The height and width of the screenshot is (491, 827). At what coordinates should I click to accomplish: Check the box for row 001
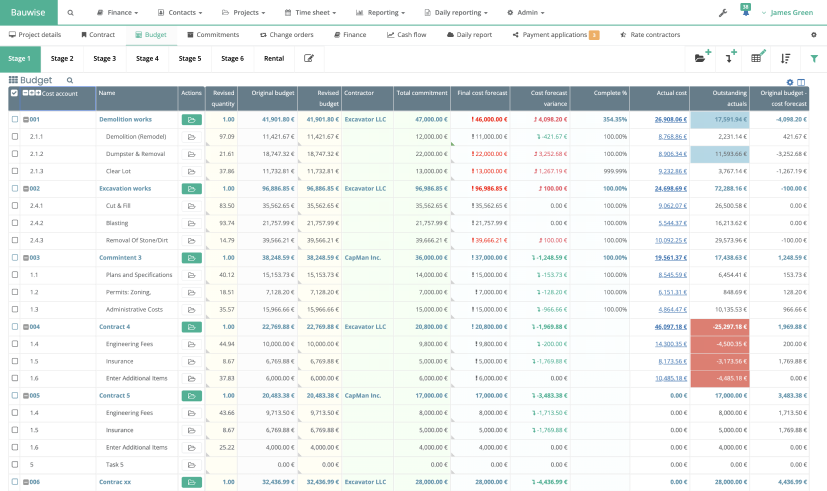point(14,119)
